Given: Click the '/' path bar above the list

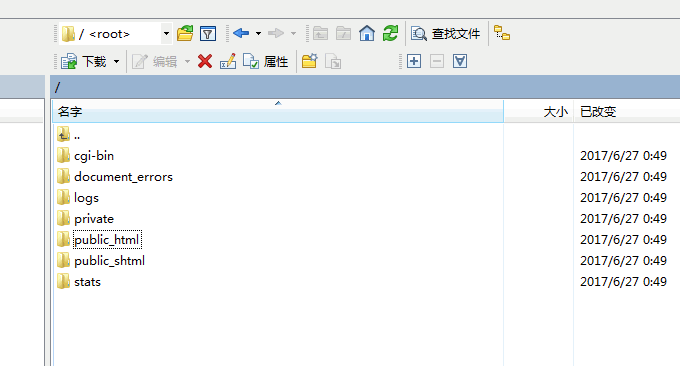Looking at the screenshot, I should tap(365, 87).
